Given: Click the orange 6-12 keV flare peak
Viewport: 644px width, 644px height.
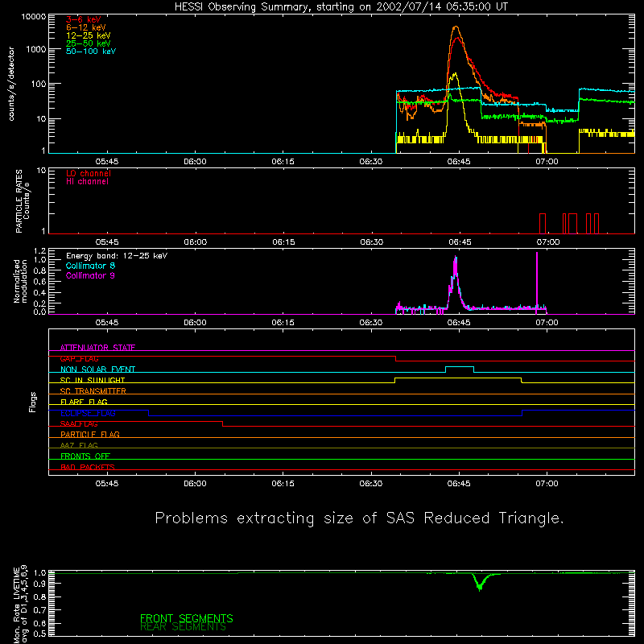Looking at the screenshot, I should tap(456, 27).
